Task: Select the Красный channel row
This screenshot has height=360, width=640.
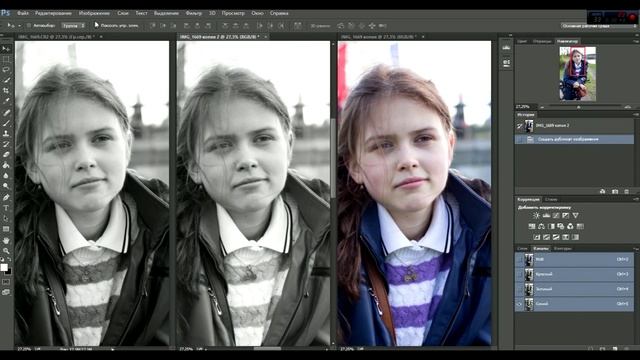Action: [x=574, y=274]
